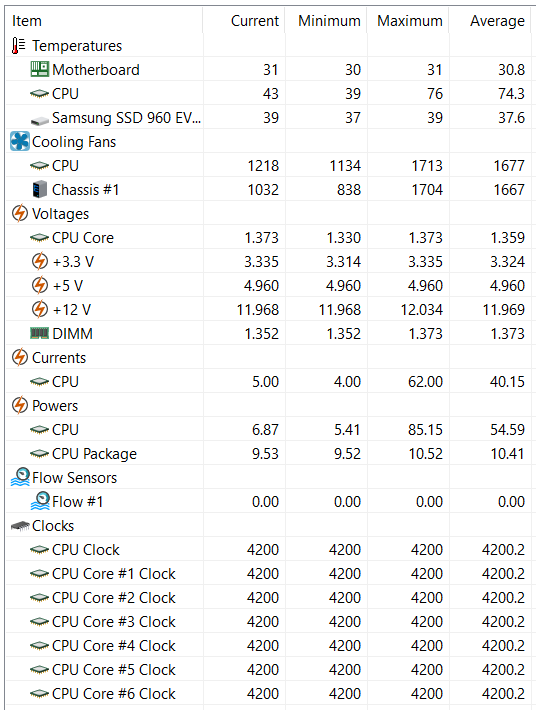The height and width of the screenshot is (710, 536).
Task: Click the CPU Clock chip icon
Action: (39, 550)
